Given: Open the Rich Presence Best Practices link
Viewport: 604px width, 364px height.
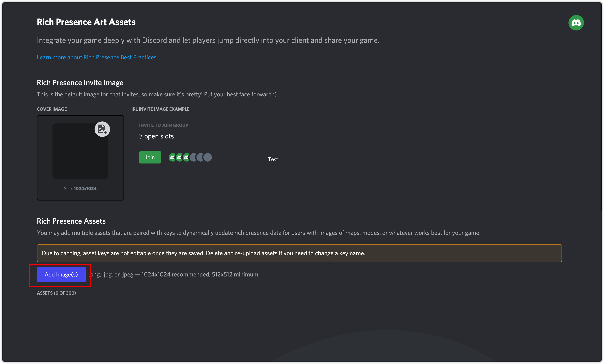Looking at the screenshot, I should click(96, 57).
